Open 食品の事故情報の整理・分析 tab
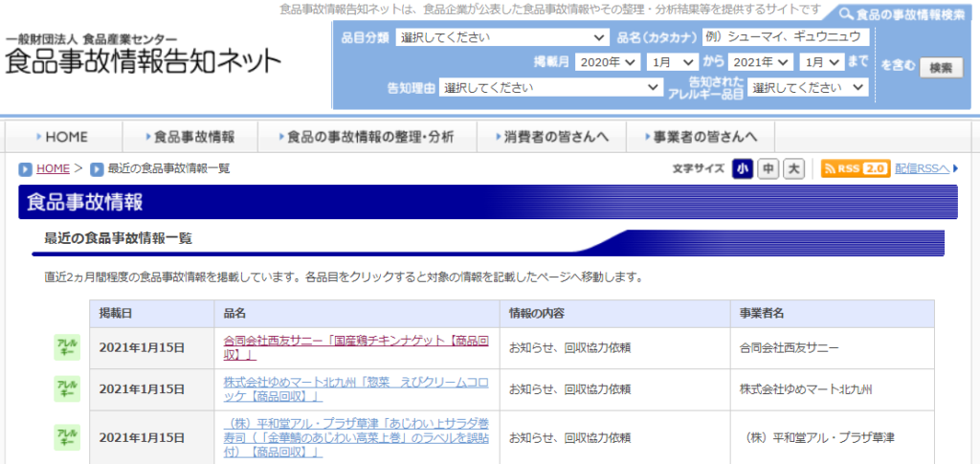The height and width of the screenshot is (464, 980). [x=367, y=137]
